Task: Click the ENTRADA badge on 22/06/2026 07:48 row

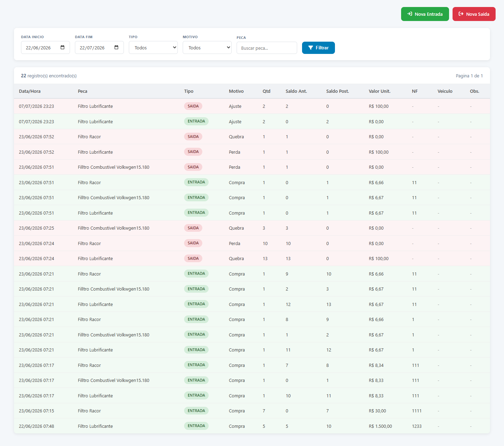Action: pyautogui.click(x=196, y=426)
